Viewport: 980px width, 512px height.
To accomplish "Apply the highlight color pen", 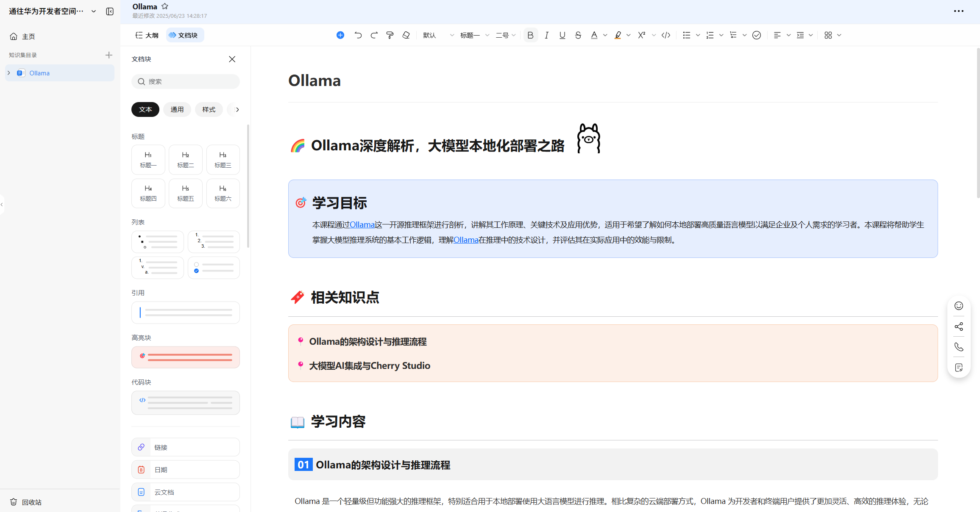I will pyautogui.click(x=618, y=35).
